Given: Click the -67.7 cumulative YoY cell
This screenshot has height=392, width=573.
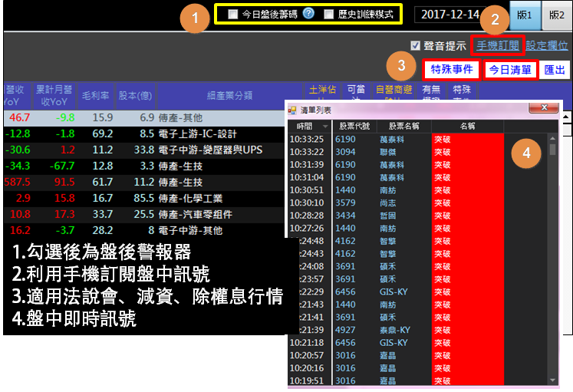Looking at the screenshot, I should pyautogui.click(x=62, y=166).
